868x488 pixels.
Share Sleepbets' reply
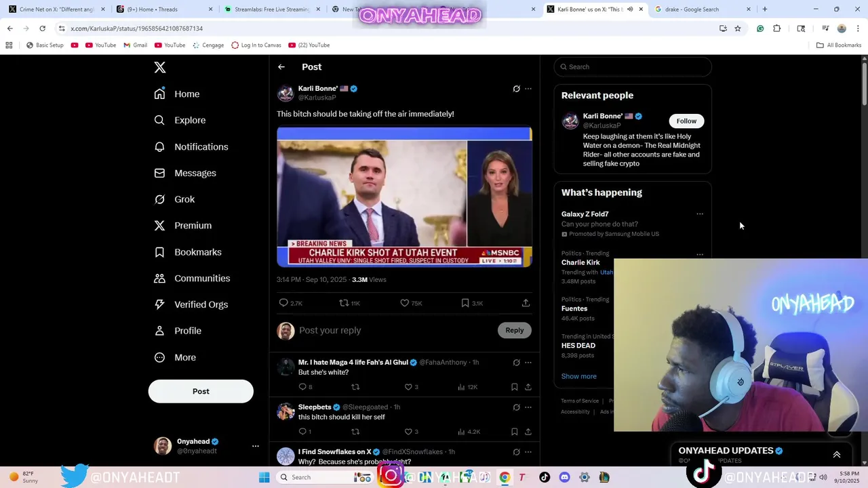(528, 432)
